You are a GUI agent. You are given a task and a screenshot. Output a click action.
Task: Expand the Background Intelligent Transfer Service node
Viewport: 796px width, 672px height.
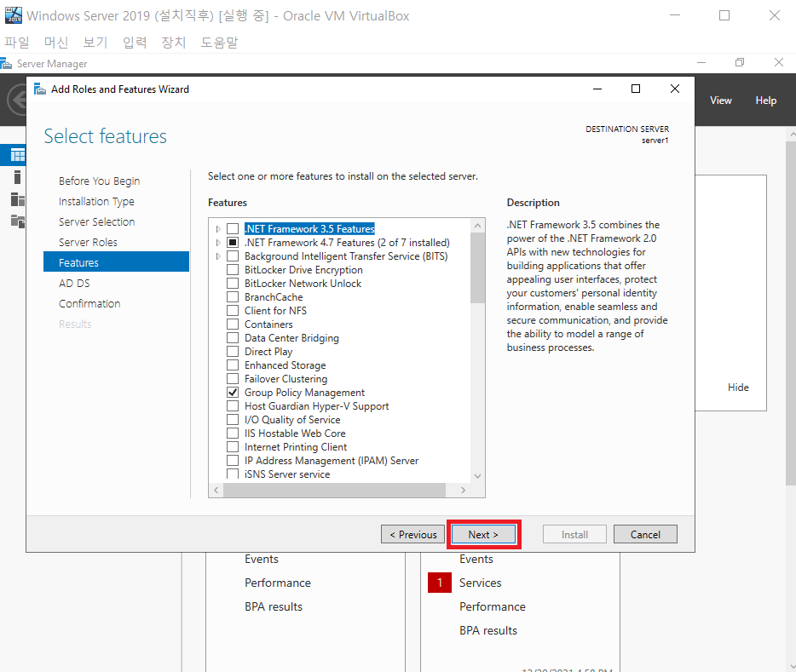[218, 256]
